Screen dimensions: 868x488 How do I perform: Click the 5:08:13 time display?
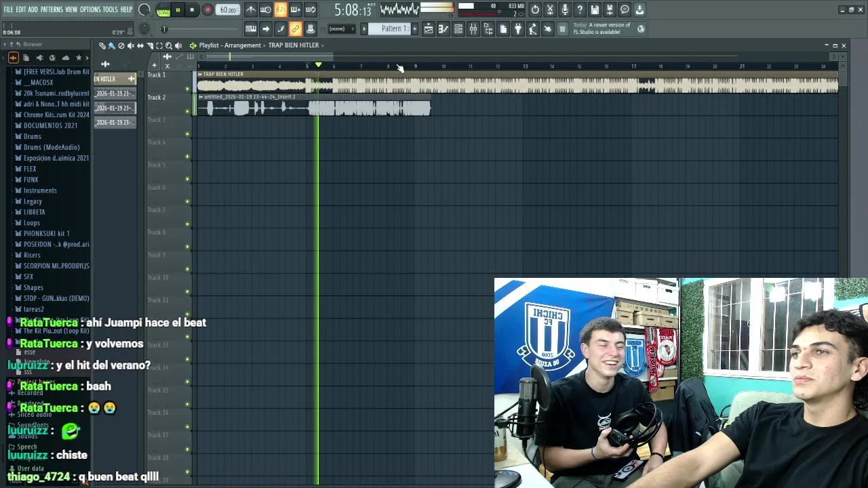(x=353, y=10)
